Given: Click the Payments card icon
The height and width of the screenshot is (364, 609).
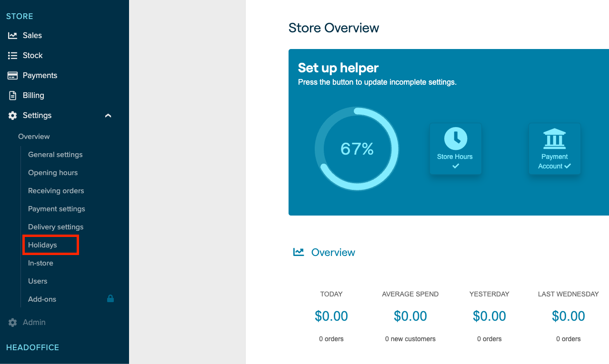Looking at the screenshot, I should pyautogui.click(x=12, y=75).
